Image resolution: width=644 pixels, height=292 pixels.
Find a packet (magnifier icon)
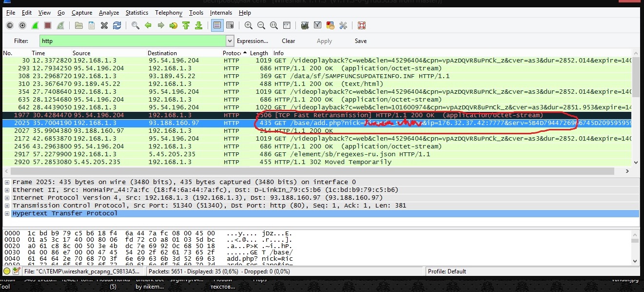[135, 25]
